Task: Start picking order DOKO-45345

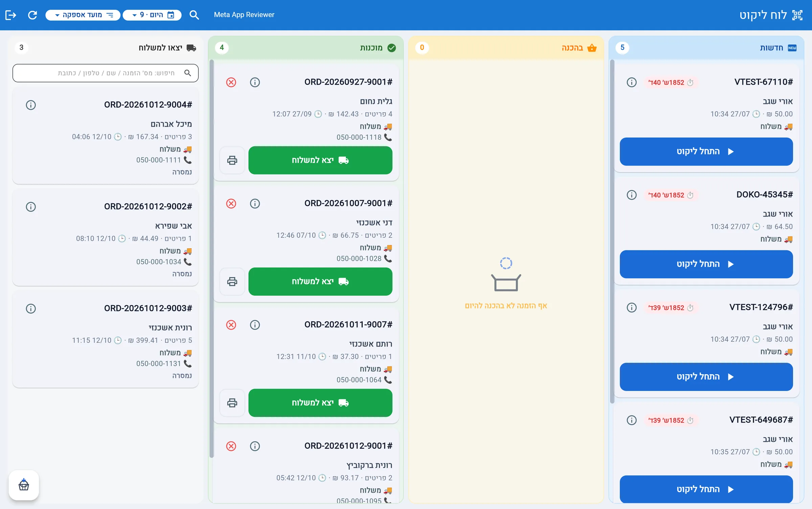Action: coord(706,264)
